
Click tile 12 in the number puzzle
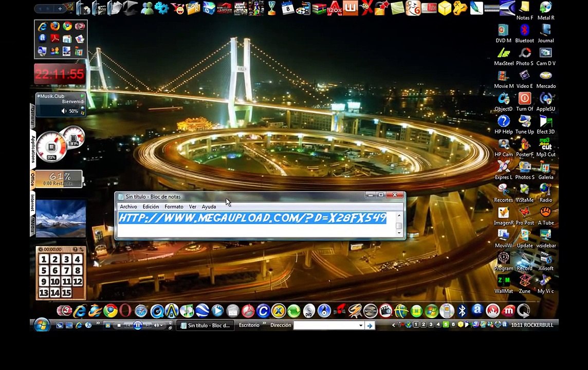tap(78, 282)
